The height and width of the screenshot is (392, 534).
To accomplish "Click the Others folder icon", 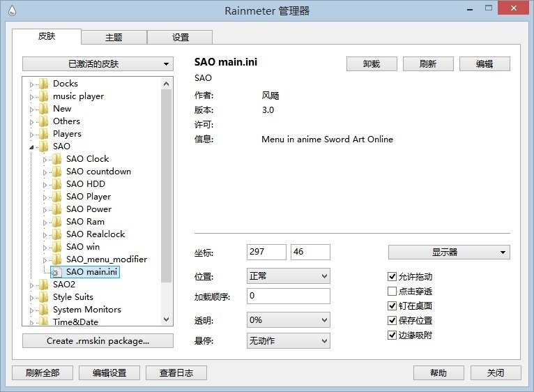I will click(x=44, y=121).
